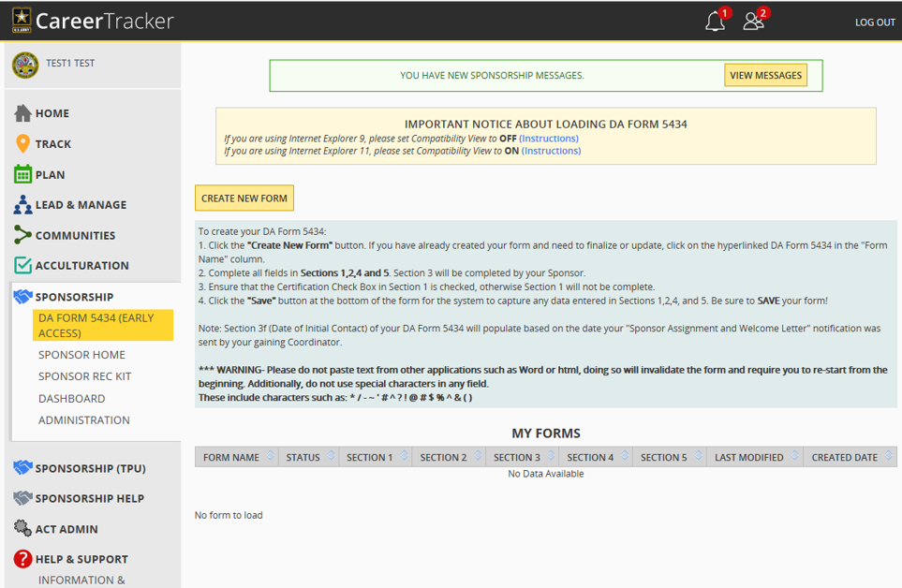This screenshot has width=902, height=588.
Task: Open SPONSORSHIP (TPU) menu label
Action: tap(90, 468)
